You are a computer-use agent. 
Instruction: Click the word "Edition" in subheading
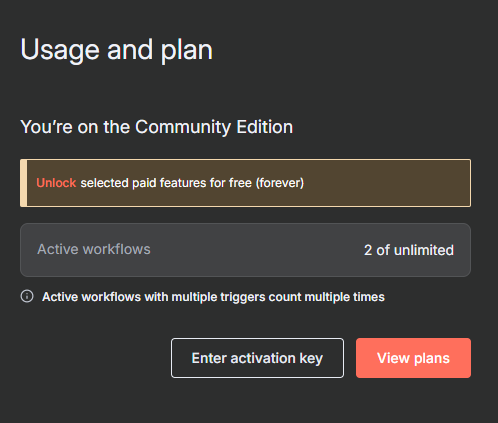(265, 127)
